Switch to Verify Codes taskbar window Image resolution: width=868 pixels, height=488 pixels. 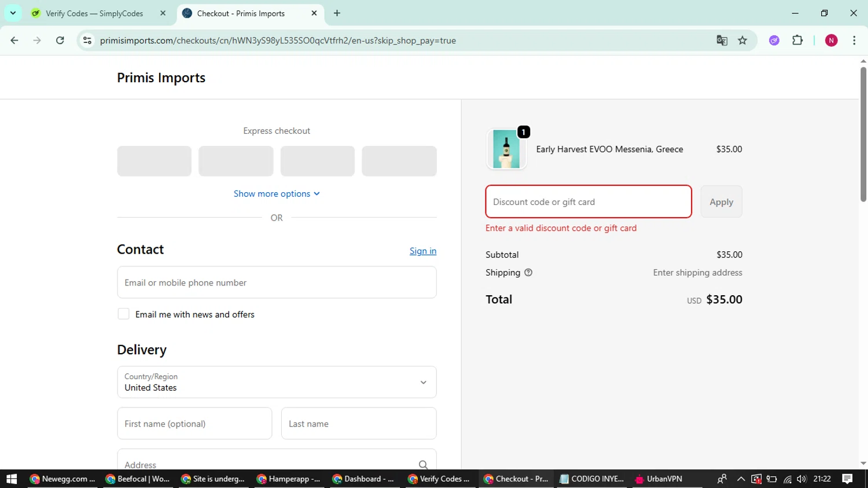(x=439, y=479)
